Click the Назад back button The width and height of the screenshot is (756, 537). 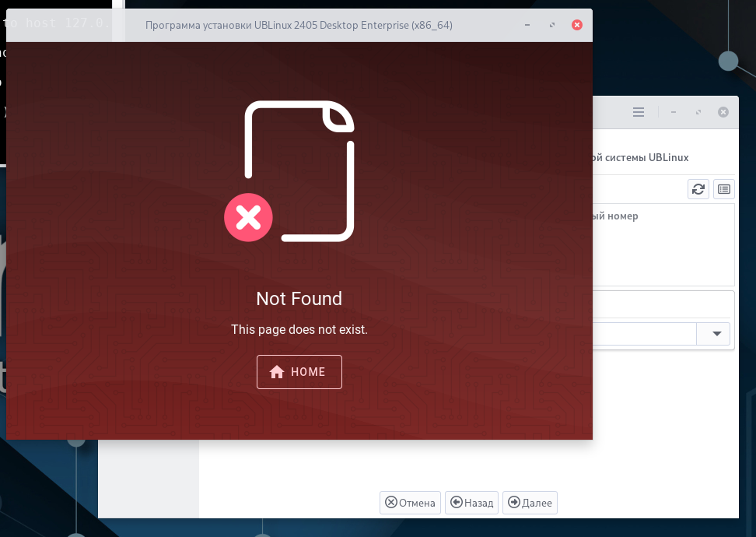[471, 503]
